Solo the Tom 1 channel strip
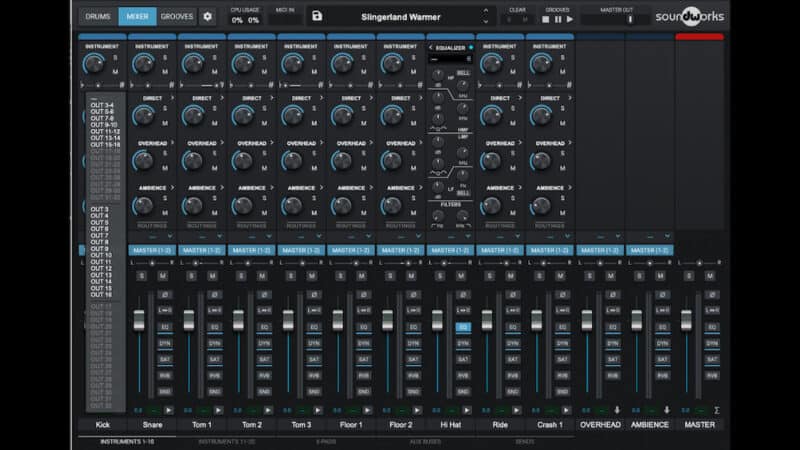Viewport: 800px width, 450px height. [191, 276]
